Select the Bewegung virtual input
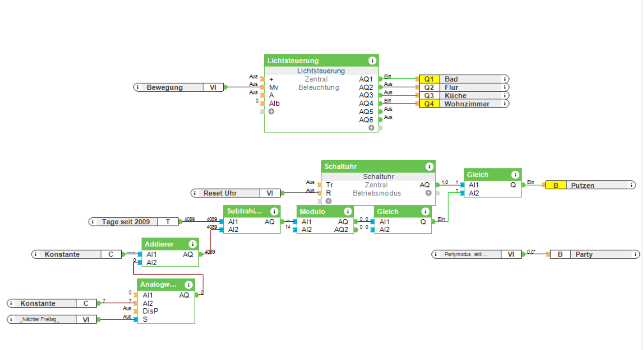Screen dimensions: 644x350 point(179,87)
